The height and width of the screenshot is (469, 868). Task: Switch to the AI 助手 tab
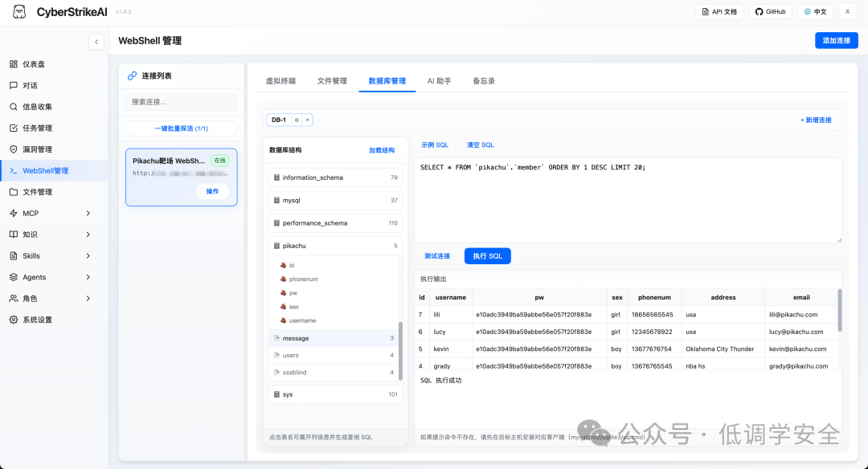439,81
